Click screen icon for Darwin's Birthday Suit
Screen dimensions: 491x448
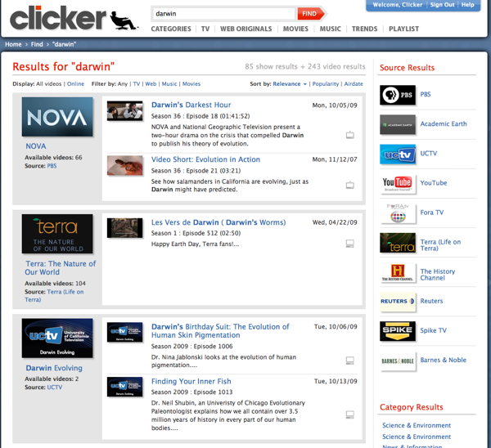point(350,361)
